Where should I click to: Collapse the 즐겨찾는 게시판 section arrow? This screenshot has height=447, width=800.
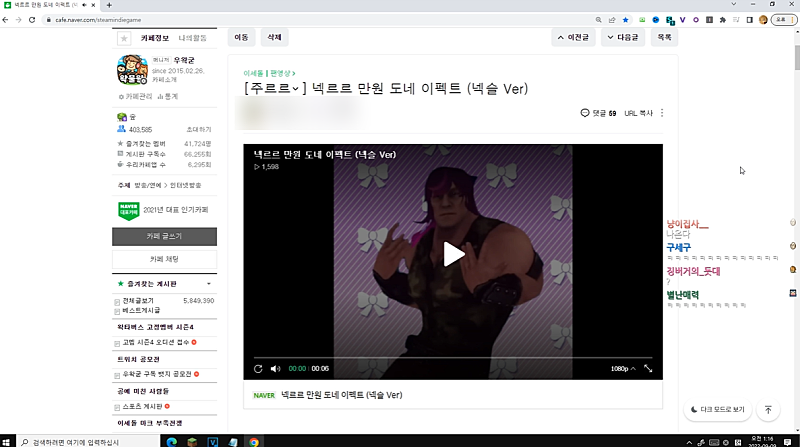(209, 284)
